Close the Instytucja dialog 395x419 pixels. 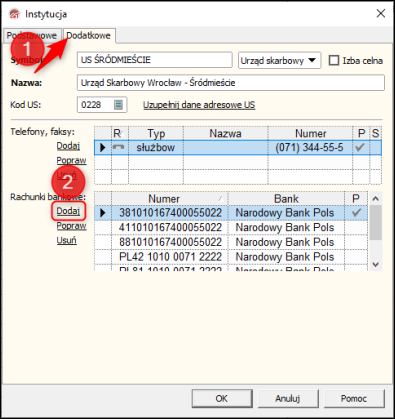381,14
